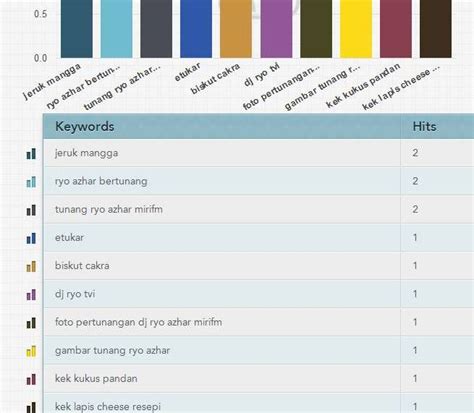
Task: Sort by the Keywords column header
Action: point(222,126)
